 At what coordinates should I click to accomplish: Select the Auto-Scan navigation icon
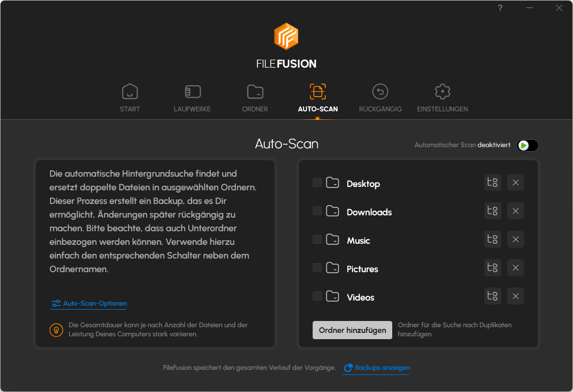[318, 91]
